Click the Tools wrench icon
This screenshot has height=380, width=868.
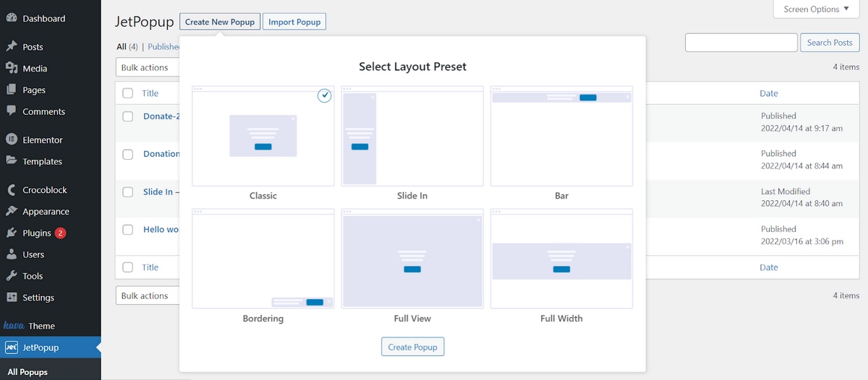point(11,276)
